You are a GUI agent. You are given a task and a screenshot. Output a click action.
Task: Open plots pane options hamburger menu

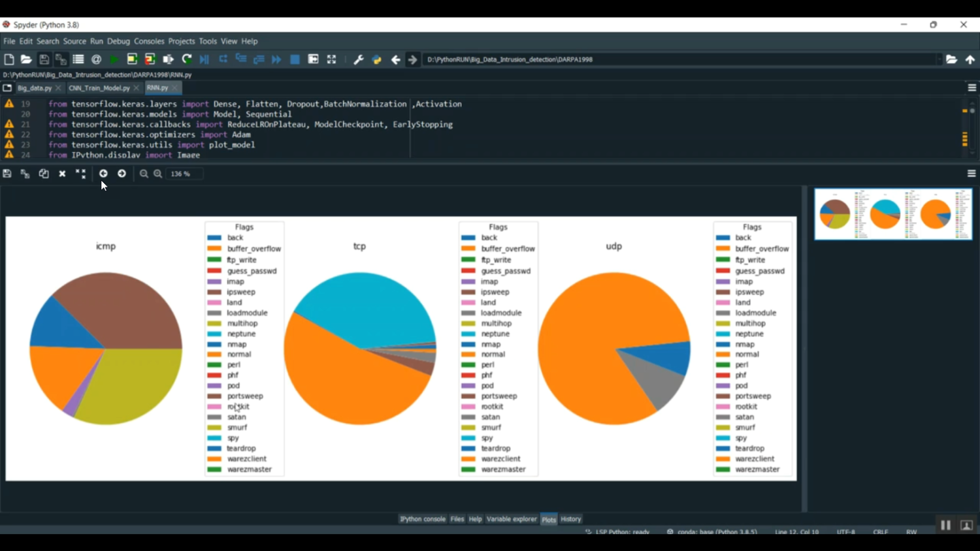(972, 174)
